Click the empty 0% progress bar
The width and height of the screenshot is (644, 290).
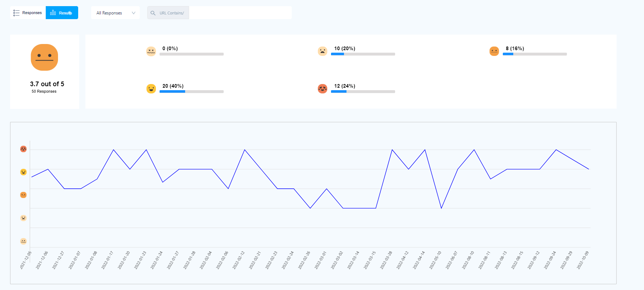pyautogui.click(x=192, y=54)
